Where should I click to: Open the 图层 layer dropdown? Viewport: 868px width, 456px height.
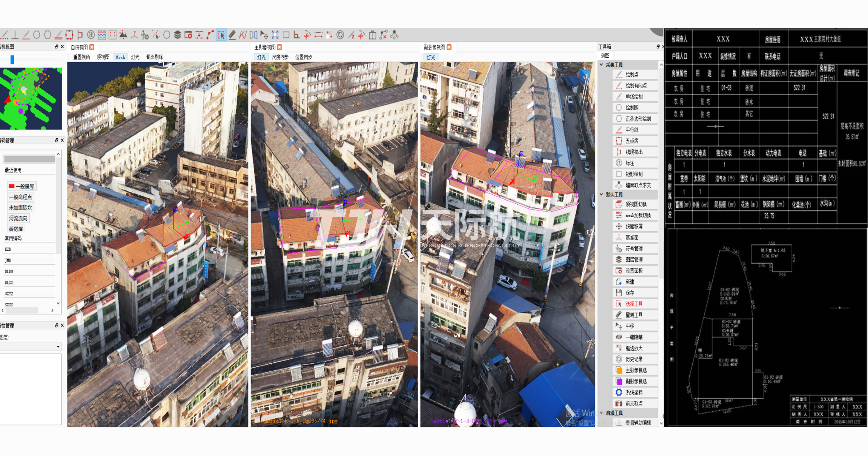(x=58, y=346)
